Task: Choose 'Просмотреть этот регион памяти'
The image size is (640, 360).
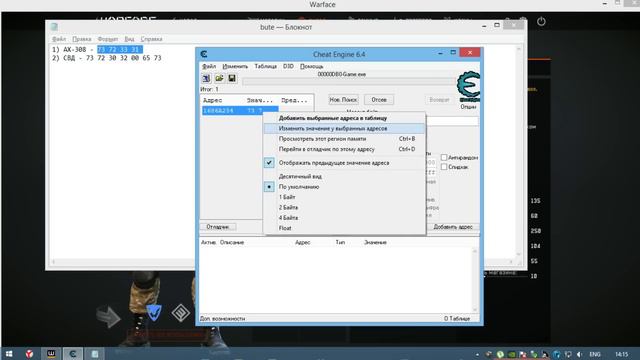Action: (x=344, y=139)
